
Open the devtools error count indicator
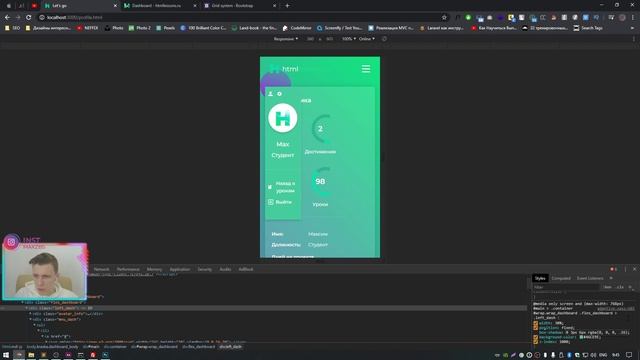(x=613, y=269)
